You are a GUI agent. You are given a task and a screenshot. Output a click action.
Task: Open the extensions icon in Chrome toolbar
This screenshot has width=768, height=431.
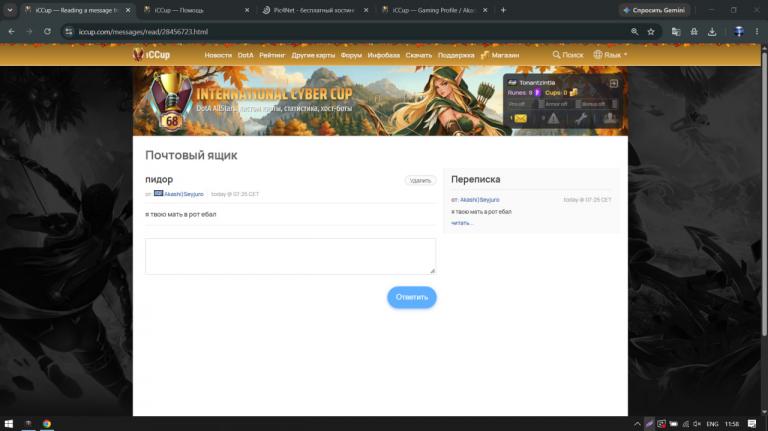pos(694,31)
